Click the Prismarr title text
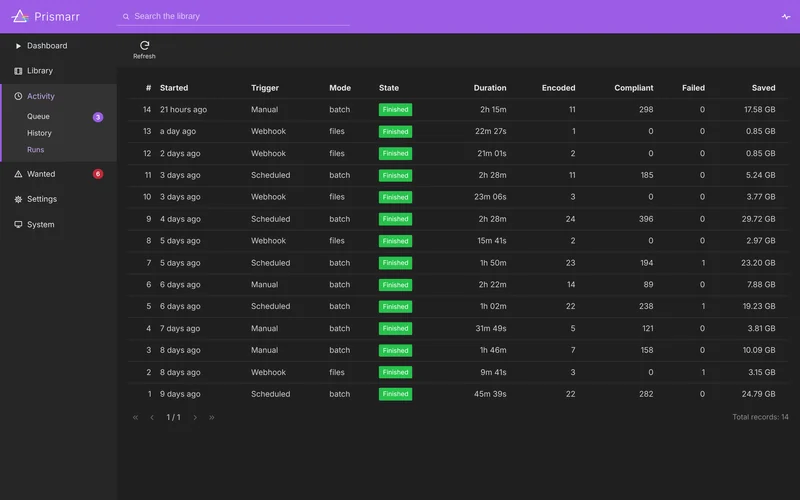Image resolution: width=800 pixels, height=500 pixels. [x=57, y=16]
